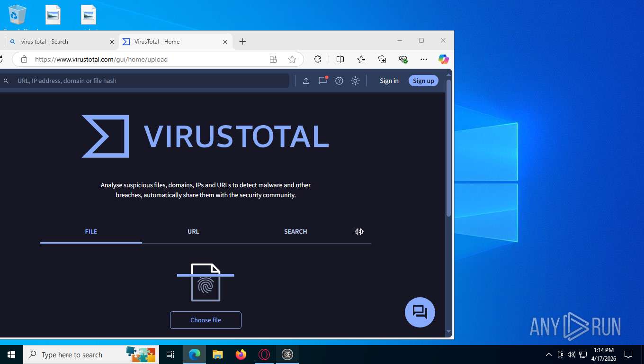644x364 pixels.
Task: Add page to favorites star icon
Action: click(292, 59)
